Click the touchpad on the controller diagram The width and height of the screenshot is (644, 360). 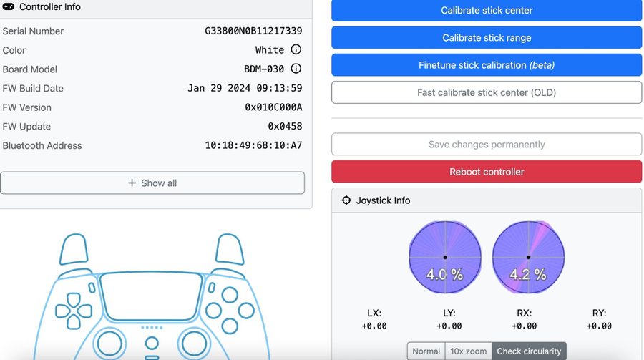point(152,296)
